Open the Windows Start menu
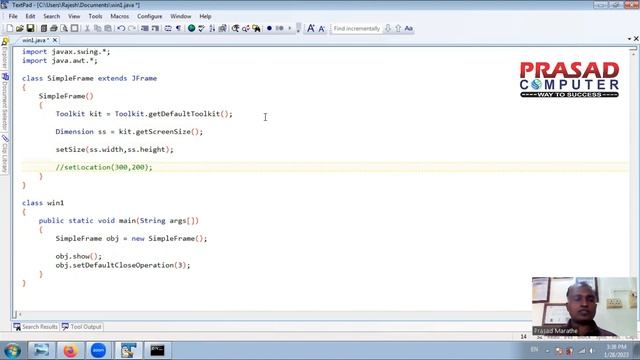 [13, 351]
